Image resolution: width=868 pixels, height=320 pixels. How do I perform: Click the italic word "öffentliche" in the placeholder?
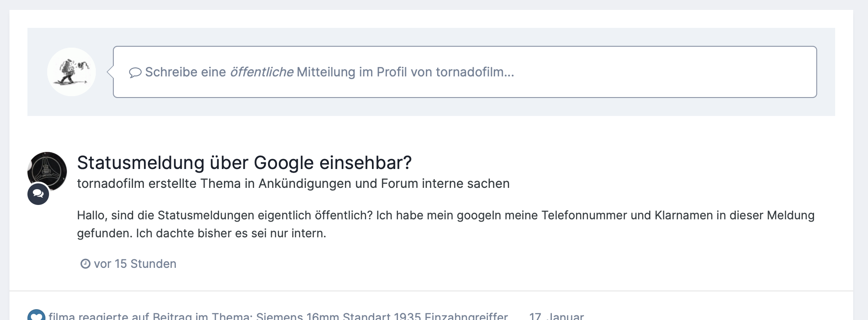point(262,72)
